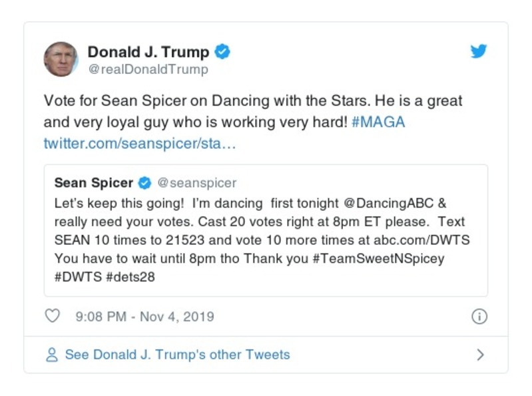Click the Donald J. Trump display name
The width and height of the screenshot is (532, 396).
coord(148,52)
